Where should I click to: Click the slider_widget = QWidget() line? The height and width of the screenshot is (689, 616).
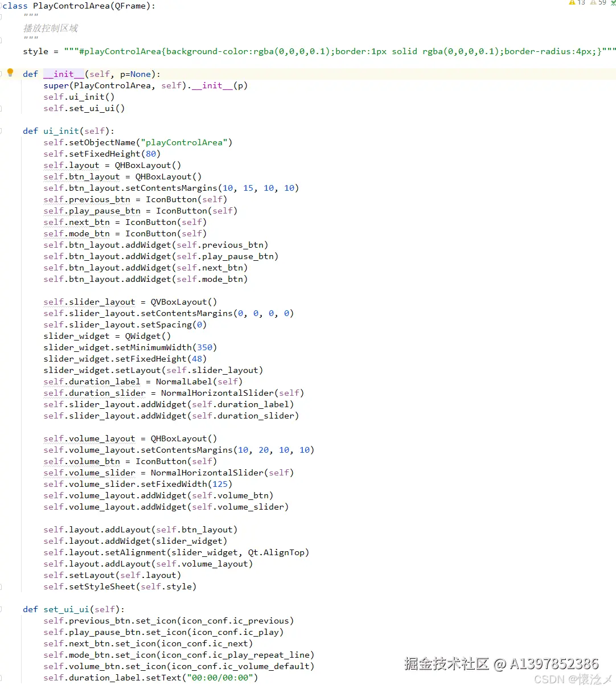[x=107, y=336]
